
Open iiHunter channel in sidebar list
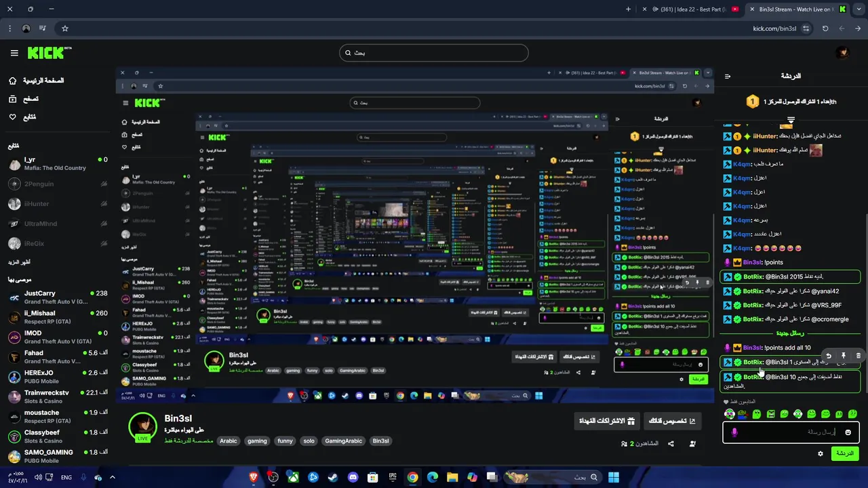[x=58, y=203]
